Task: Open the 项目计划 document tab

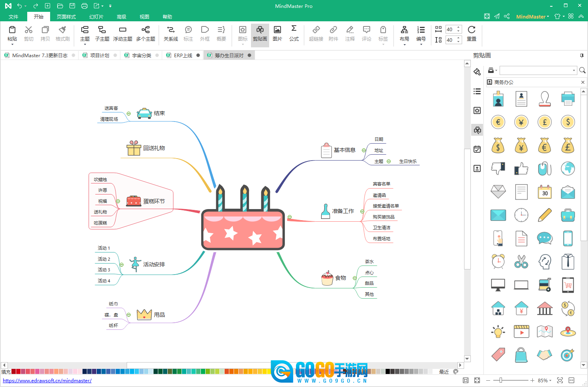Action: [100, 55]
